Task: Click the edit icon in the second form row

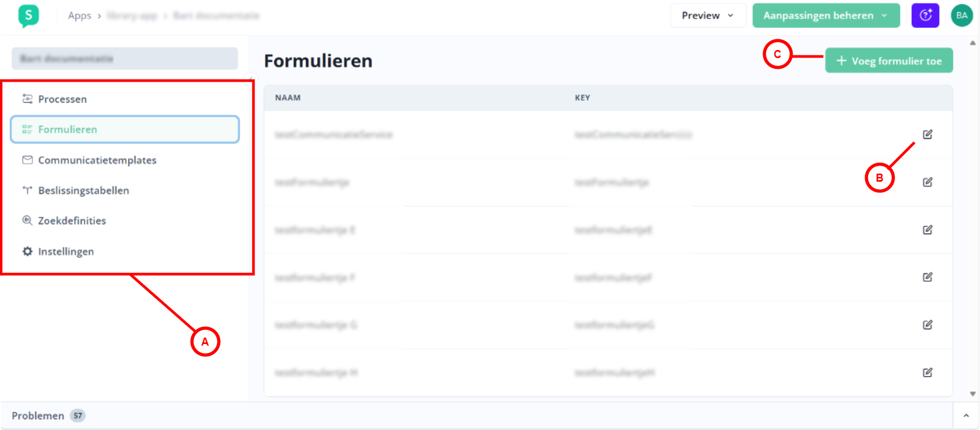Action: pyautogui.click(x=927, y=182)
